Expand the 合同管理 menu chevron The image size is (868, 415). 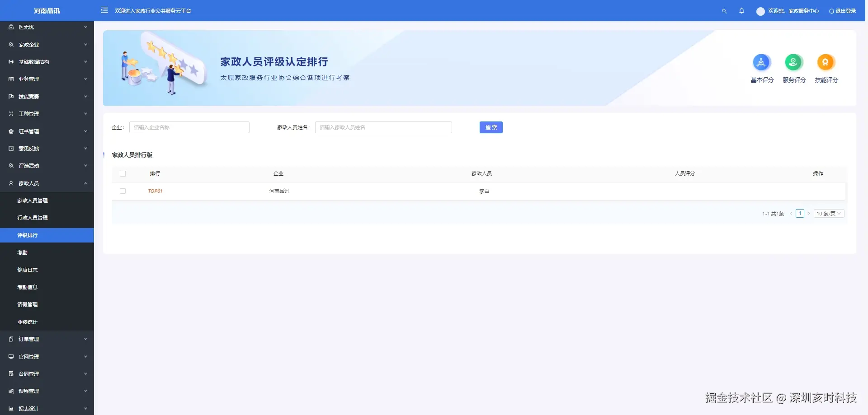(x=85, y=374)
